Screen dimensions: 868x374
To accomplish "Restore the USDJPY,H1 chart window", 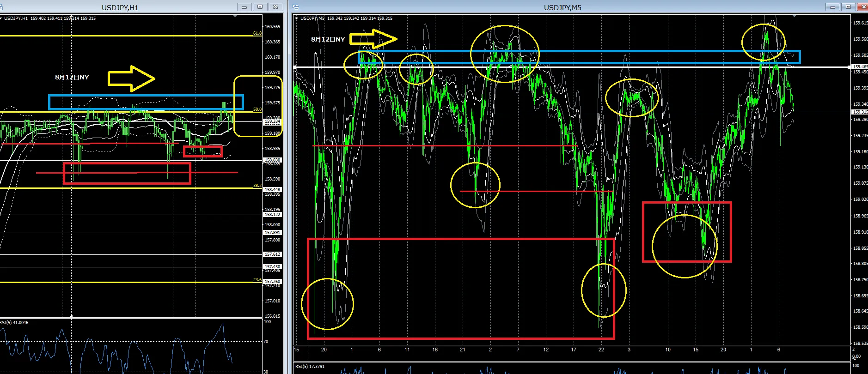I will 260,7.
